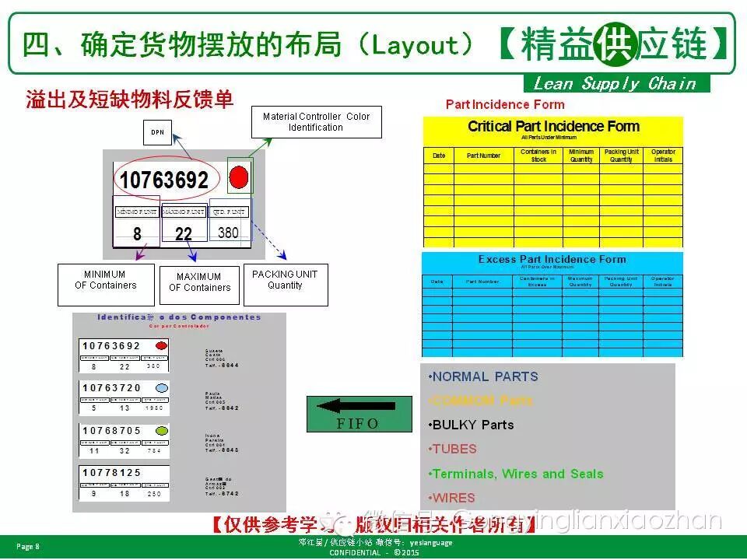747x560 pixels.
Task: Click the WIRES bullet
Action: pos(451,498)
